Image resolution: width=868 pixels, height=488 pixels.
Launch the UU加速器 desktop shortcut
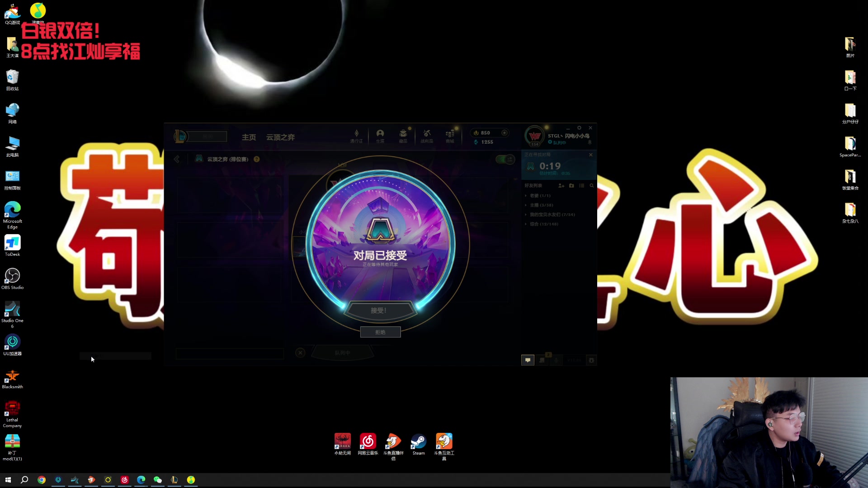pos(12,345)
